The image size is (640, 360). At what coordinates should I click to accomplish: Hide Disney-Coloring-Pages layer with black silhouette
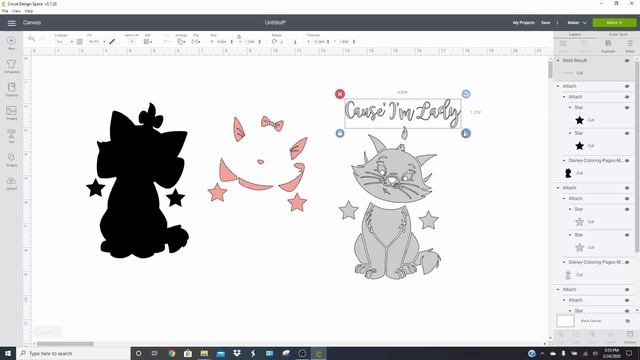(x=627, y=161)
